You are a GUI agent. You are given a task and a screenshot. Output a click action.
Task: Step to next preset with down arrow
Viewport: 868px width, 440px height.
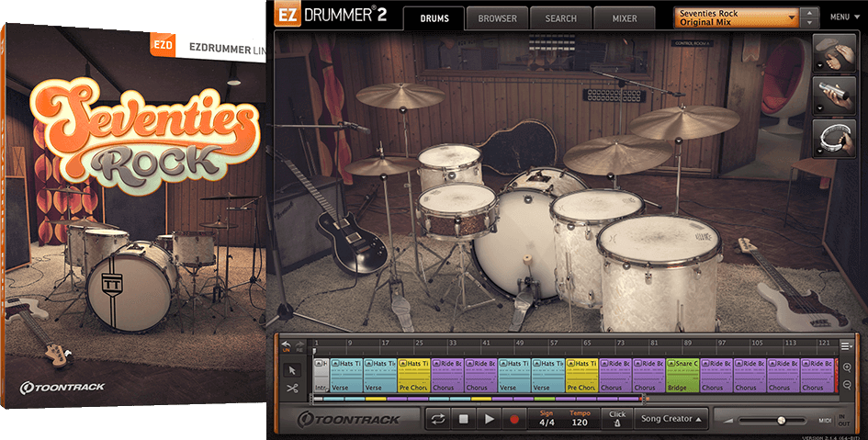pyautogui.click(x=810, y=23)
